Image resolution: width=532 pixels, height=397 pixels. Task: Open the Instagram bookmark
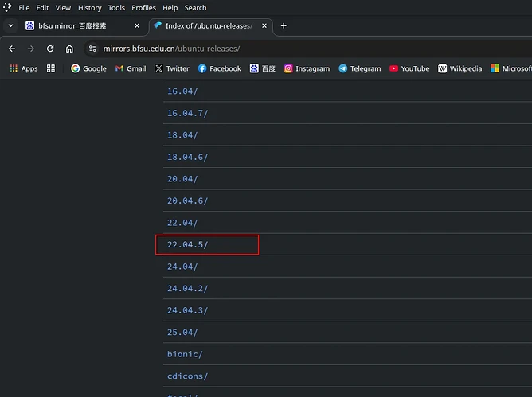point(307,68)
